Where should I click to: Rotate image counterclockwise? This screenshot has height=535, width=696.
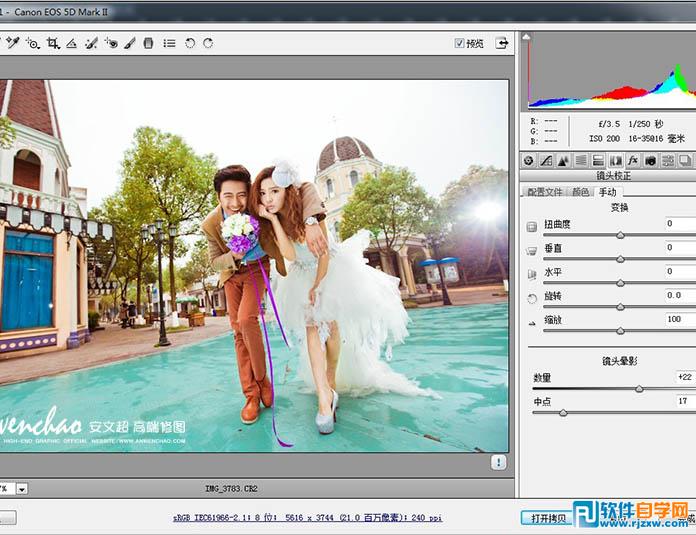189,43
